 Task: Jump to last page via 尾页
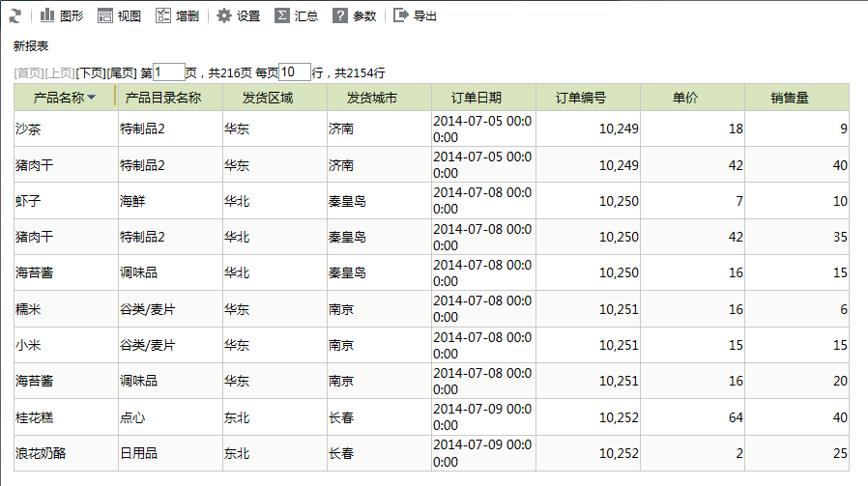[121, 73]
